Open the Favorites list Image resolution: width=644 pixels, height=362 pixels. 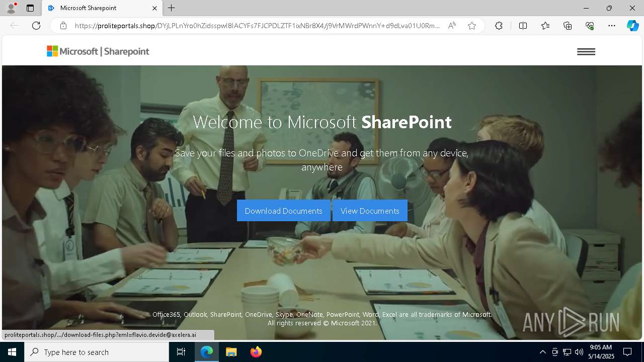point(545,26)
